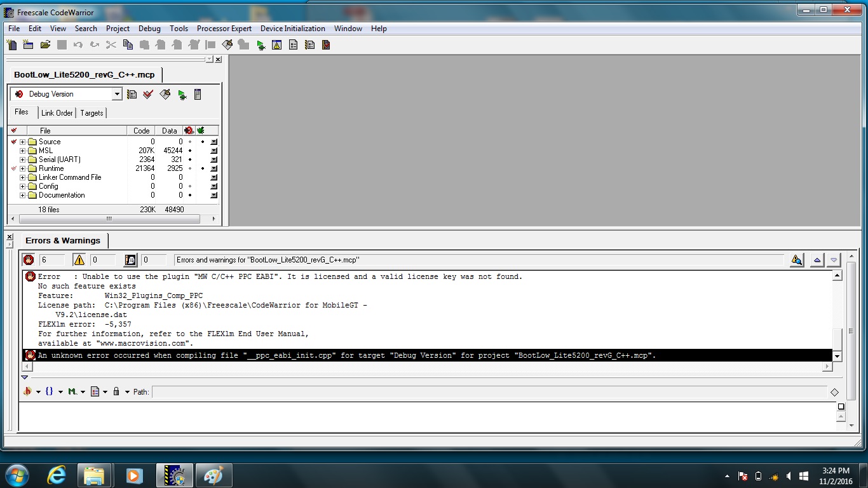The width and height of the screenshot is (868, 488).
Task: Click the Make icon in project panel
Action: click(x=165, y=94)
